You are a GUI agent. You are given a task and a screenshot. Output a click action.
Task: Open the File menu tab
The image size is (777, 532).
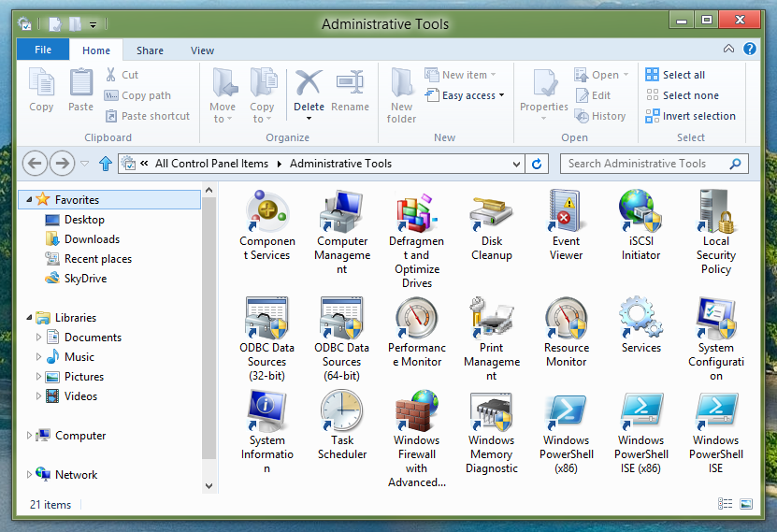[43, 50]
